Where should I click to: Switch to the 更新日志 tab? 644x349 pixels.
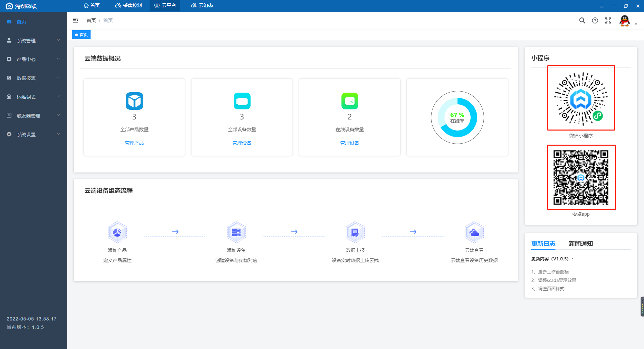pyautogui.click(x=543, y=244)
